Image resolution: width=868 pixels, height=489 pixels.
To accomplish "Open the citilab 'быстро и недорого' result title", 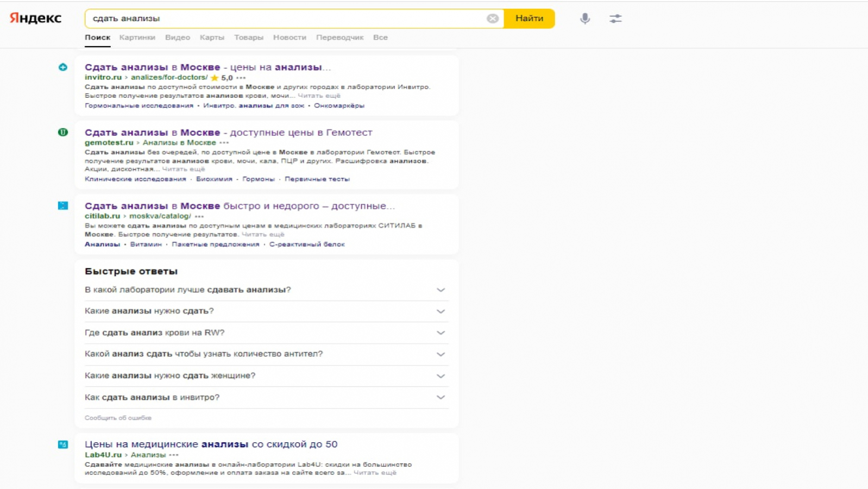I will 240,206.
